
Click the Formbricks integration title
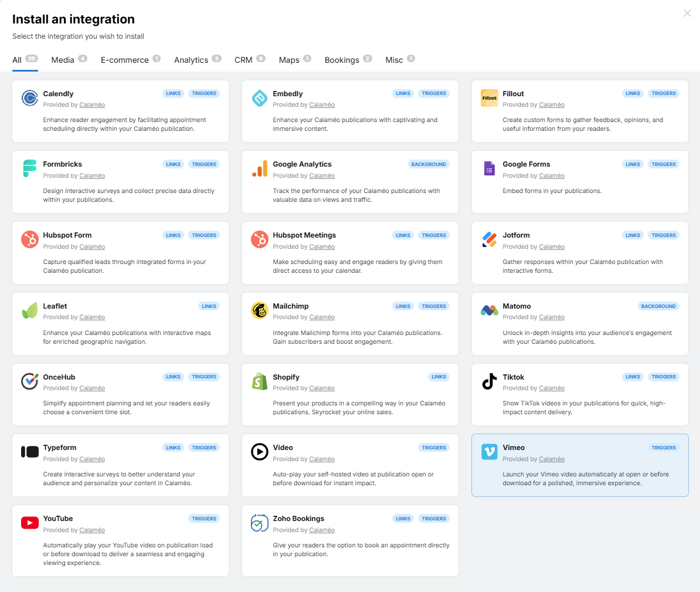coord(63,164)
